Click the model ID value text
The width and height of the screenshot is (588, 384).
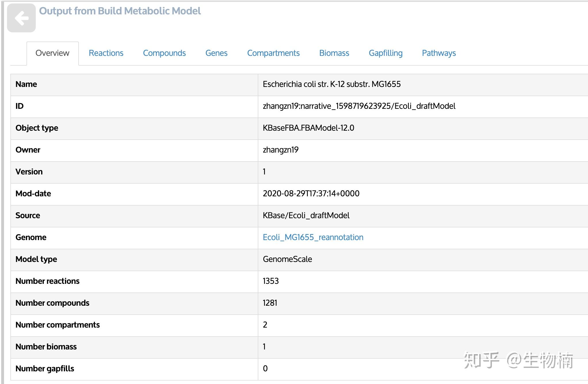click(359, 106)
